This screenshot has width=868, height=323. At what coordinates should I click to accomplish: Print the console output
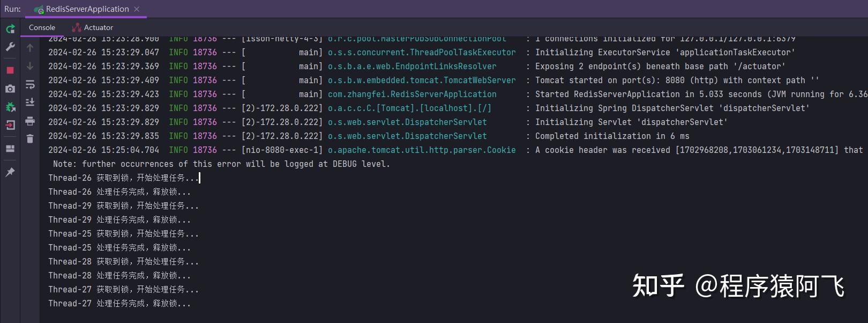(30, 121)
